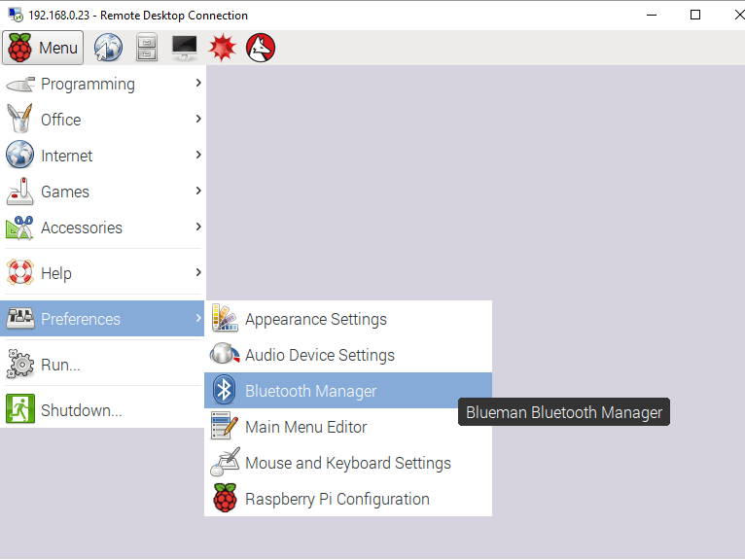Select Main Menu Editor
This screenshot has width=745, height=560.
(305, 427)
